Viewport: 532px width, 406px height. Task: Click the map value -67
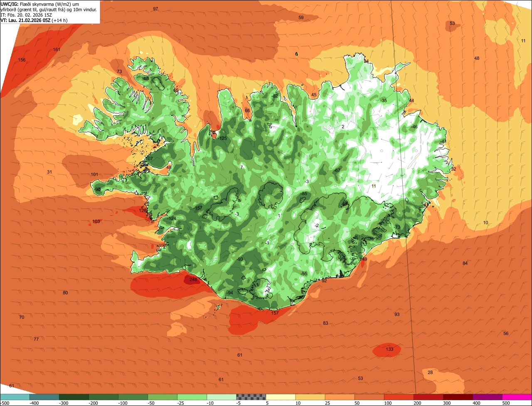click(x=337, y=170)
